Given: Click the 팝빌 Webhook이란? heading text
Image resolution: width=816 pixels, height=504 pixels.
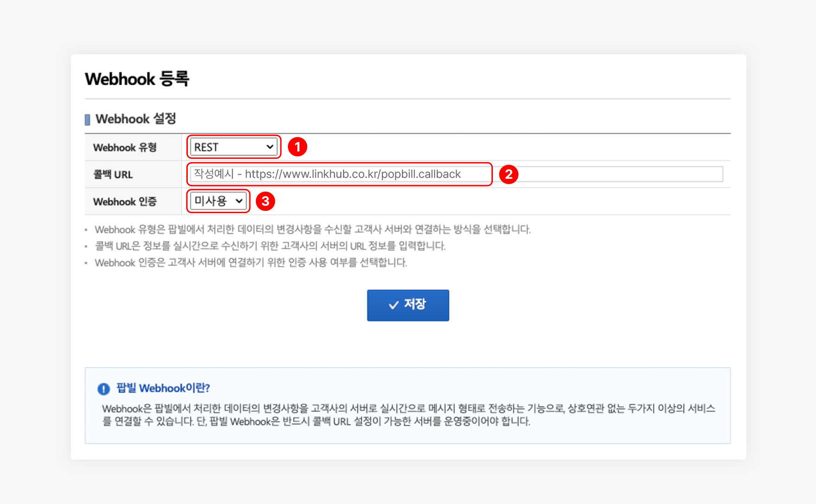Looking at the screenshot, I should [163, 388].
